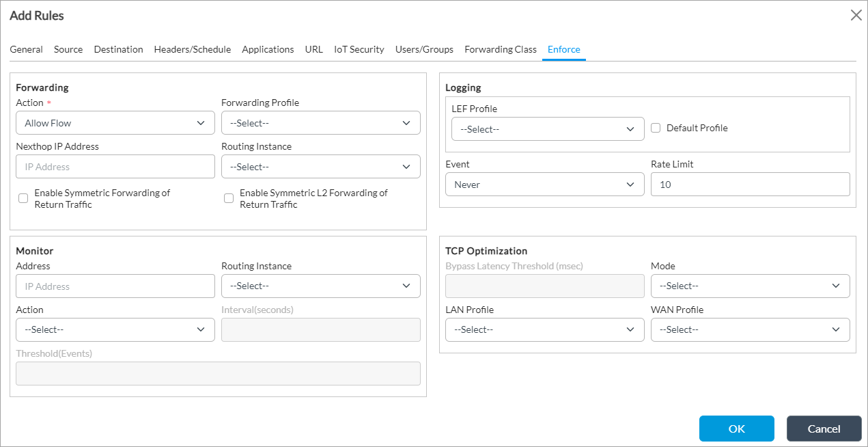The height and width of the screenshot is (447, 868).
Task: Switch to the General tab
Action: [26, 49]
